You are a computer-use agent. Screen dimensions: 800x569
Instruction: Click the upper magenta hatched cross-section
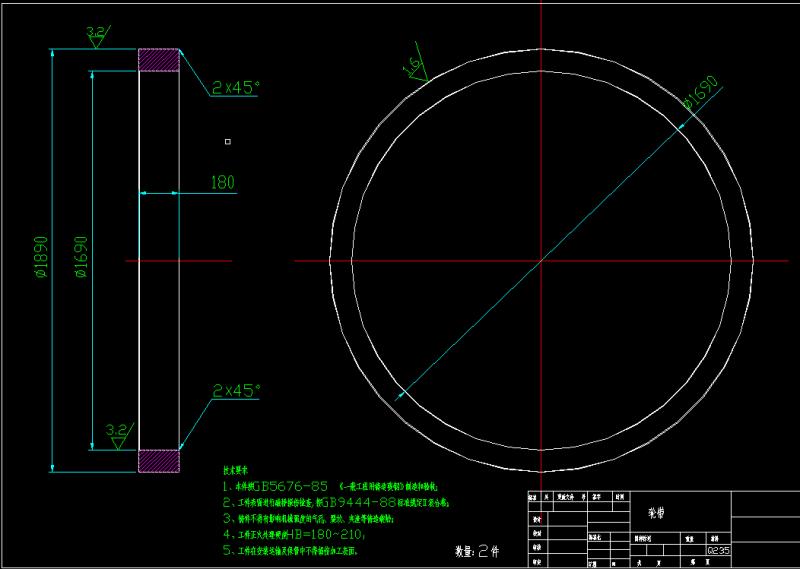158,59
